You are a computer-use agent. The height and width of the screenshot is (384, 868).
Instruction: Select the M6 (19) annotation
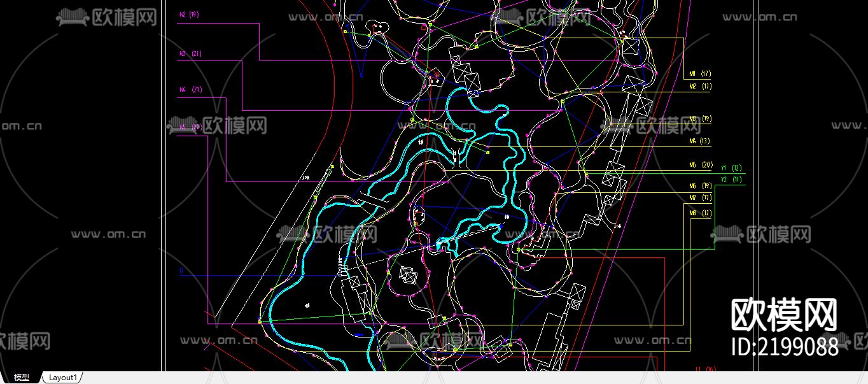(700, 186)
